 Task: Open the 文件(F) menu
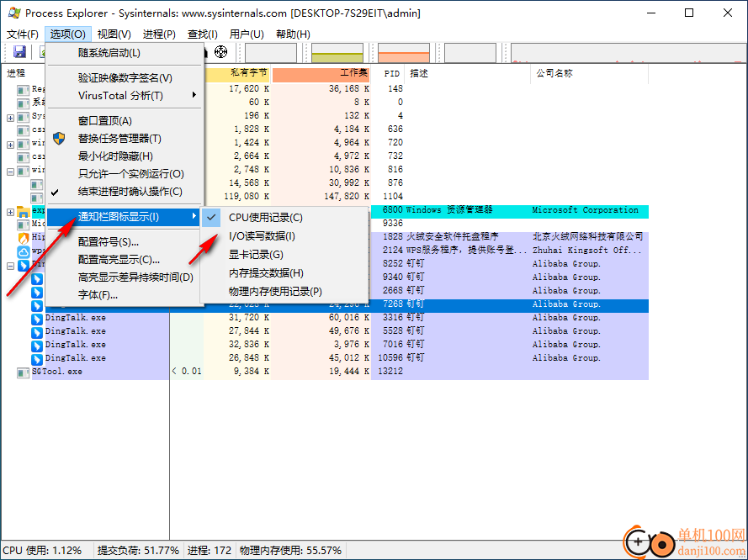23,34
